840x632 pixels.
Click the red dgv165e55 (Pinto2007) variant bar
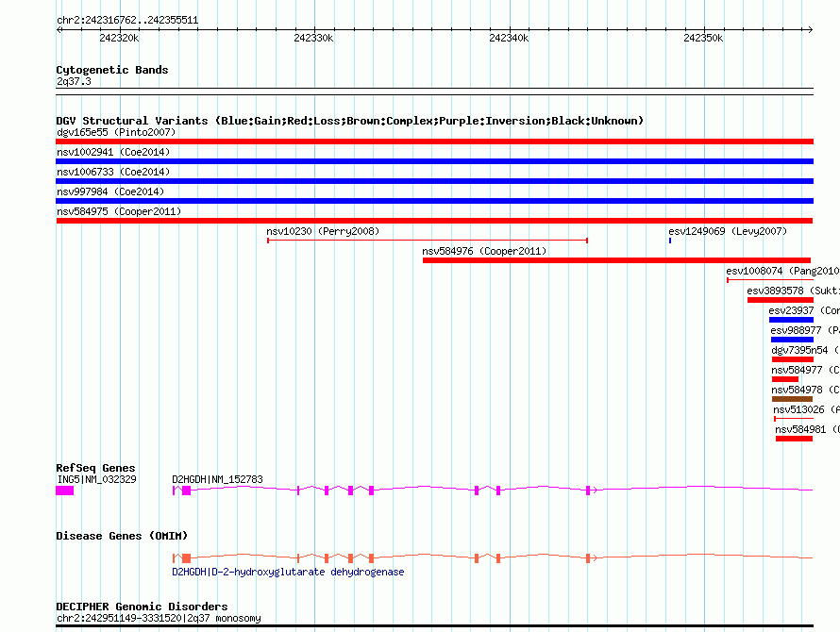pyautogui.click(x=434, y=141)
